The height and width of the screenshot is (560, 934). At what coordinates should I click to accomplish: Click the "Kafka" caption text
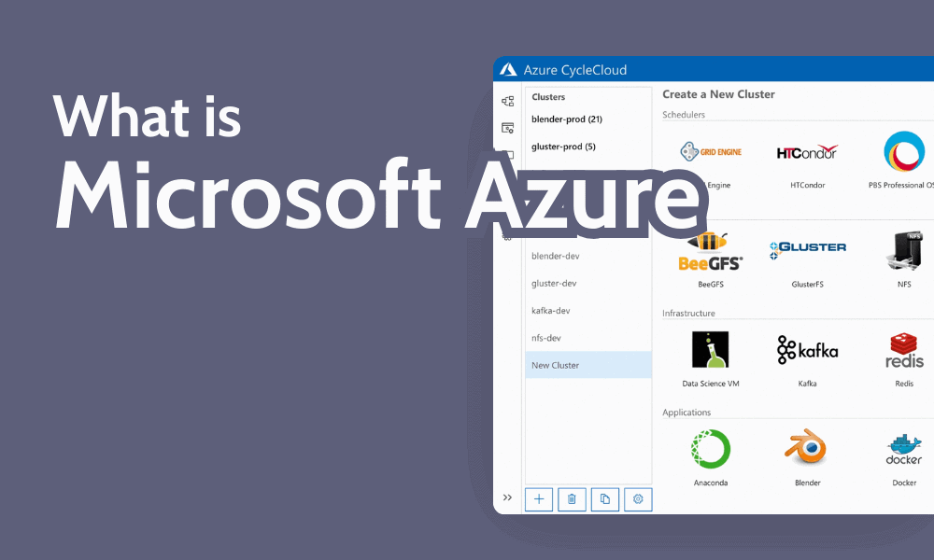(x=807, y=384)
